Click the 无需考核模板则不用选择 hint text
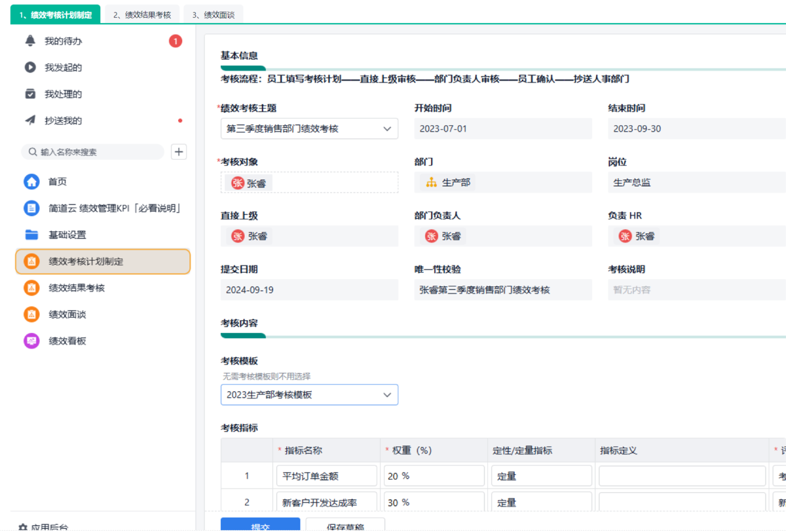 pyautogui.click(x=267, y=377)
